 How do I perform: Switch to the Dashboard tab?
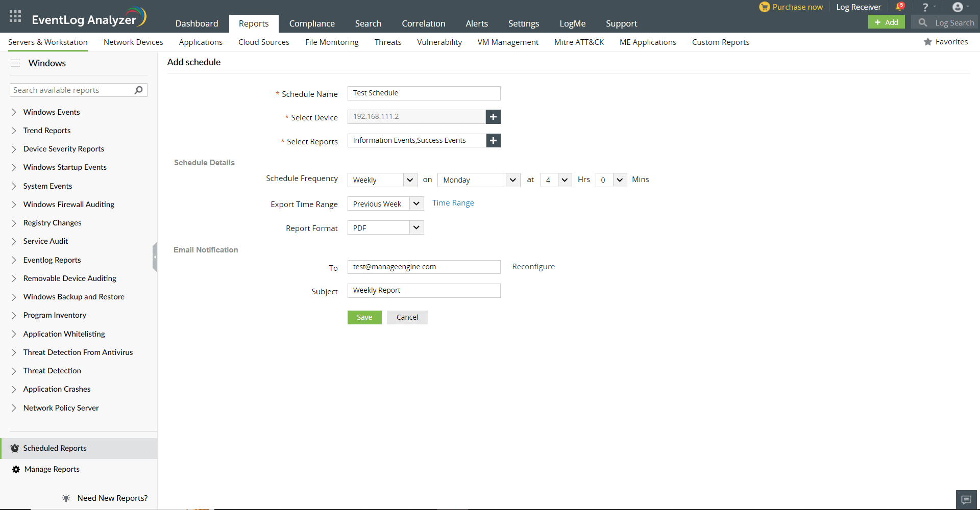[x=197, y=23]
